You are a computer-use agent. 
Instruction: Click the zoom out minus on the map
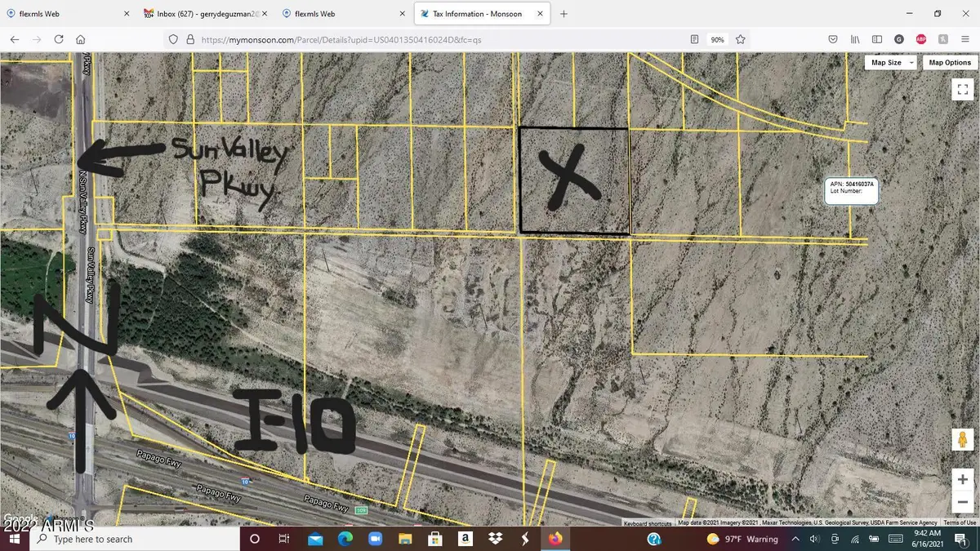coord(962,502)
